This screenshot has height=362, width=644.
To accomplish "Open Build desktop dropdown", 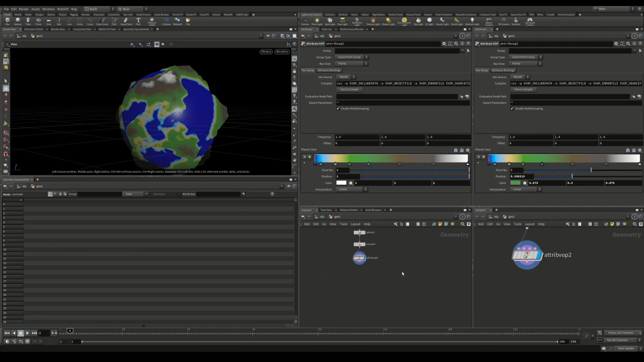I will (99, 9).
